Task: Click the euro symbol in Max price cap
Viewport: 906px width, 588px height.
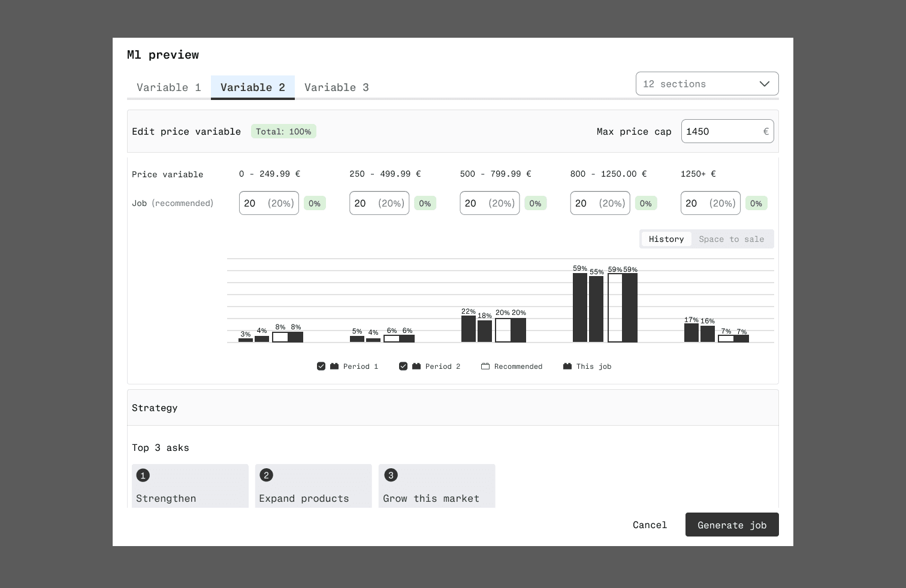Action: coord(765,132)
